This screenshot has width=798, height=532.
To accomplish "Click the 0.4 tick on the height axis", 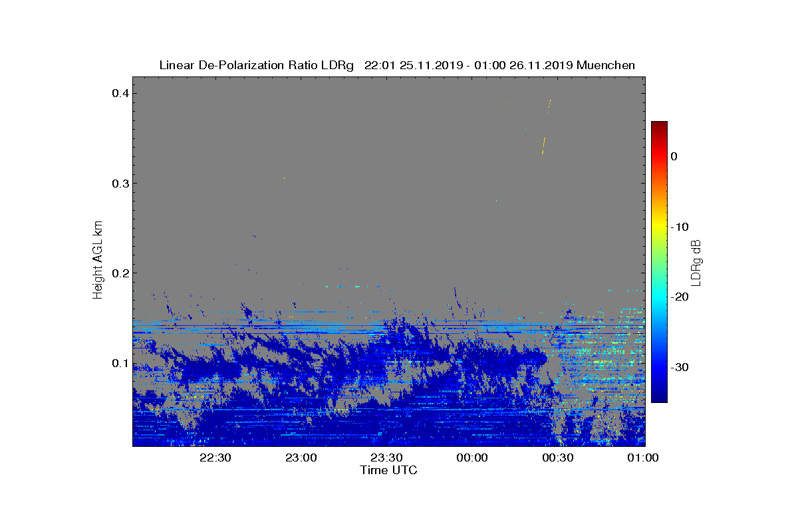I will tap(120, 93).
